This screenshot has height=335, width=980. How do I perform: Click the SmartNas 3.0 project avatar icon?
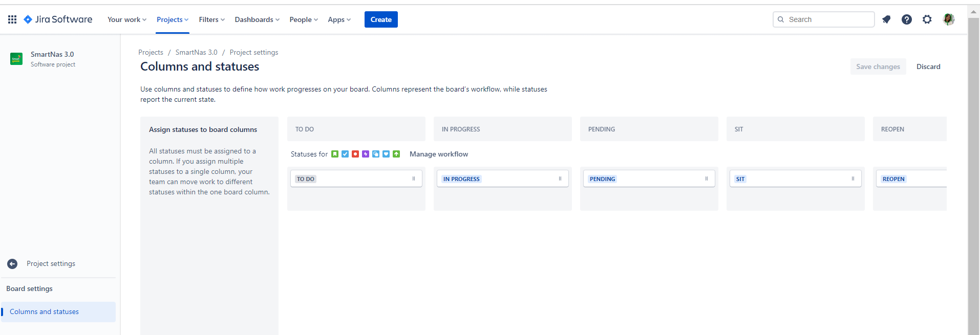point(16,59)
